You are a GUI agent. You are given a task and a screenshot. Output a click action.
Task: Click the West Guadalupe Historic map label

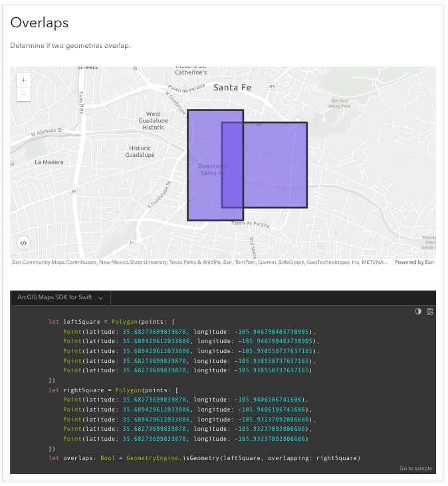pos(153,120)
